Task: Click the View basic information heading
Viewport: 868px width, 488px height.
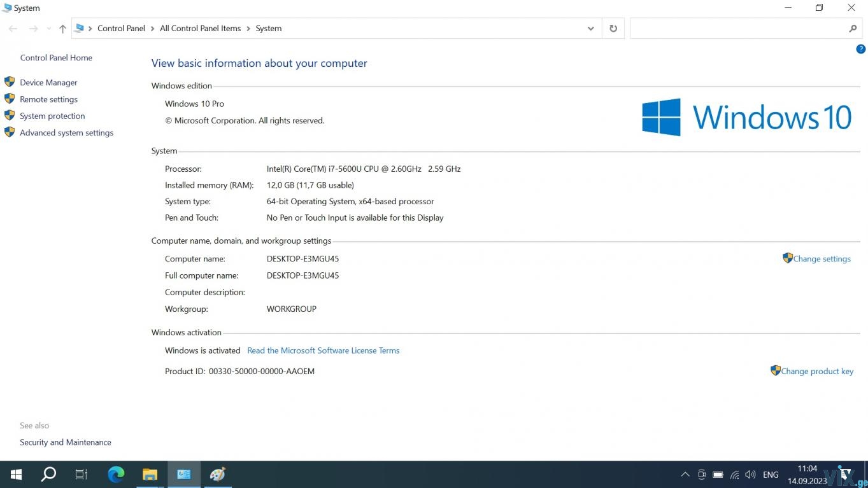Action: 259,64
